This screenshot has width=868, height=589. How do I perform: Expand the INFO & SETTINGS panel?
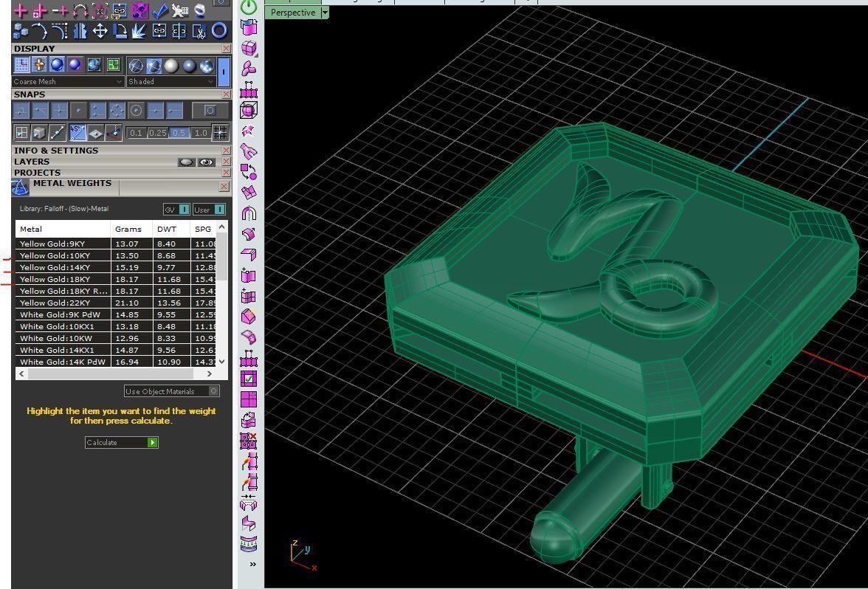pyautogui.click(x=117, y=151)
